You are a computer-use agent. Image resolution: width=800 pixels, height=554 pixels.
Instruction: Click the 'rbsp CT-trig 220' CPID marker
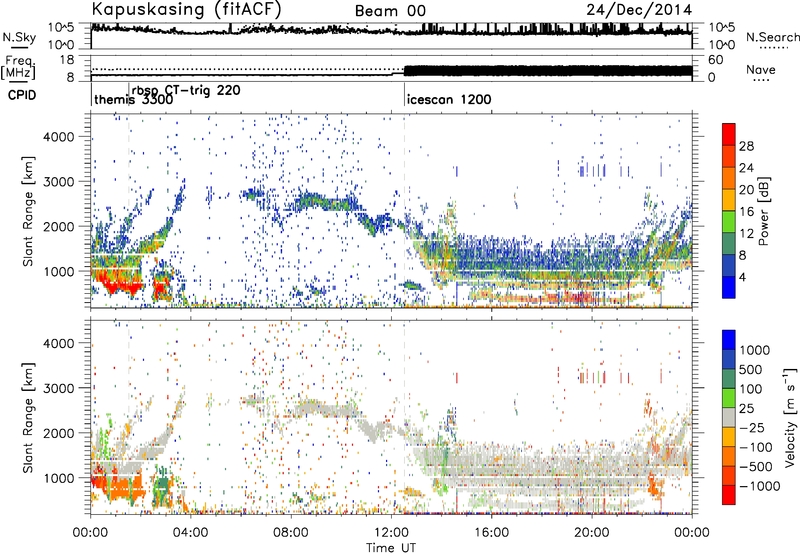186,90
